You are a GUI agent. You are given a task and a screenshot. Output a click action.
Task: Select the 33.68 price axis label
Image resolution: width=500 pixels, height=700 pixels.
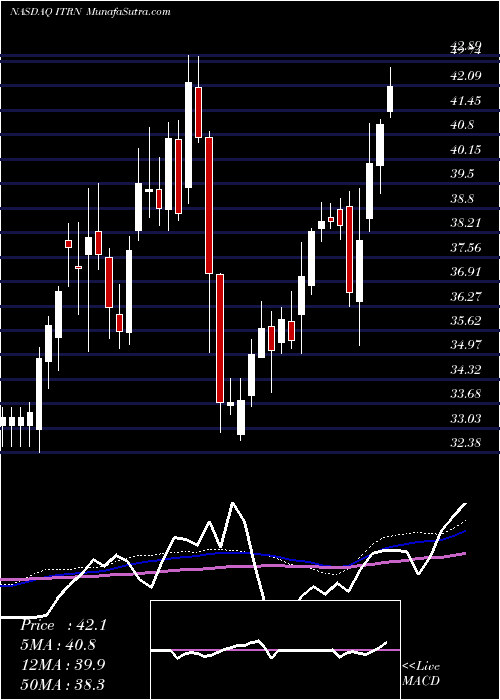pyautogui.click(x=466, y=394)
